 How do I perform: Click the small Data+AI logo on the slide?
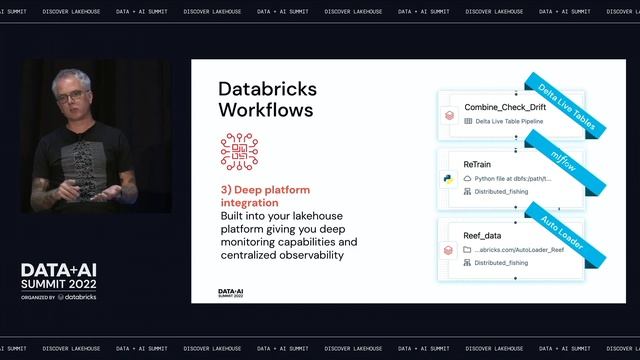coord(231,293)
